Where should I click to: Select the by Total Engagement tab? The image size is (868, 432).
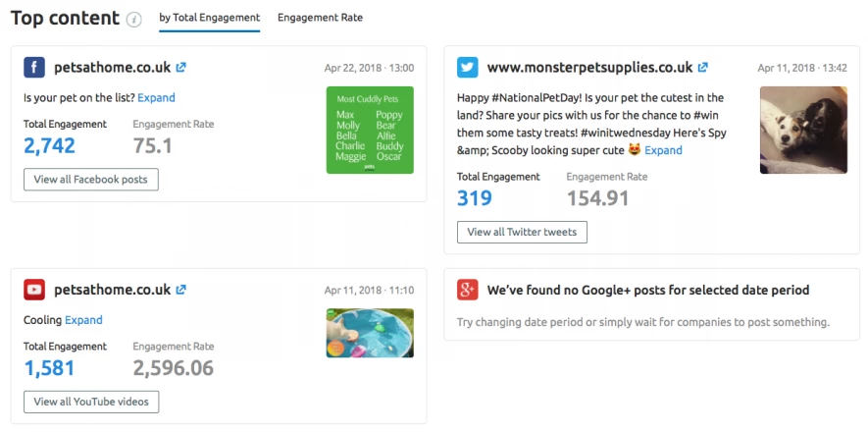(x=209, y=18)
